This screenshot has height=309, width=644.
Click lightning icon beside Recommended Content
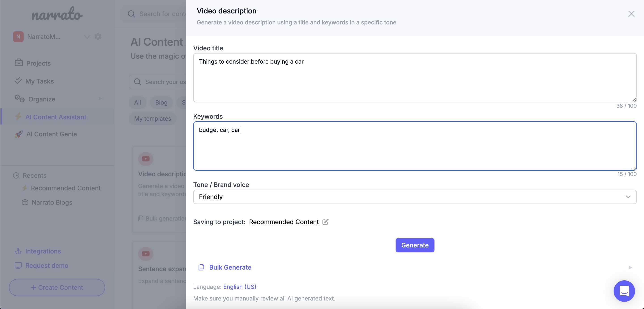[25, 188]
